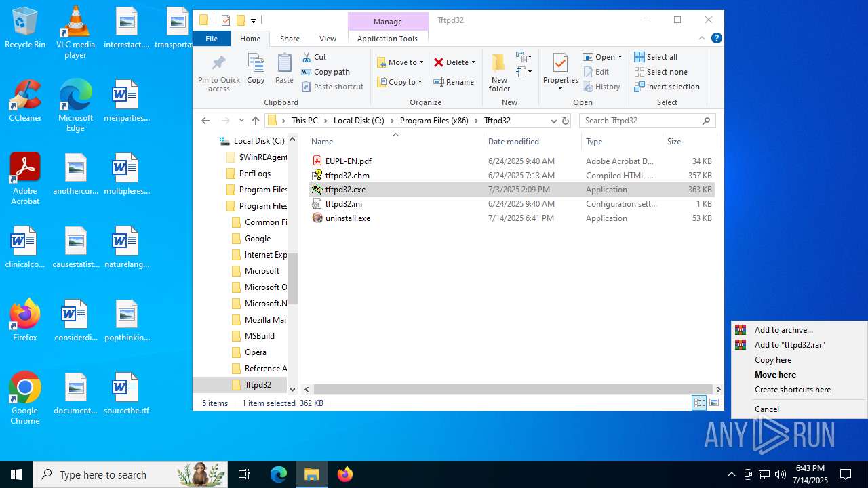The height and width of the screenshot is (488, 868).
Task: Click Task View taskbar button
Action: pyautogui.click(x=244, y=474)
